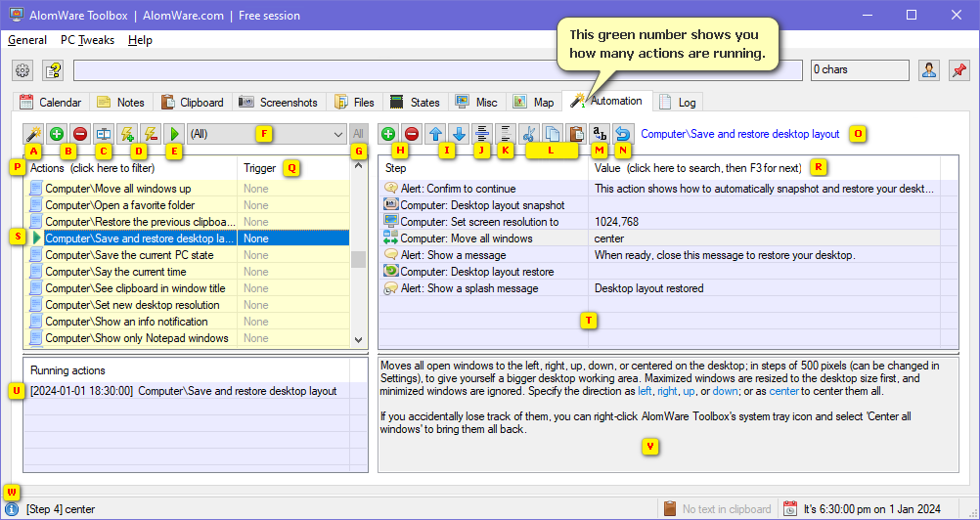Run the selected action with play button

pyautogui.click(x=174, y=134)
